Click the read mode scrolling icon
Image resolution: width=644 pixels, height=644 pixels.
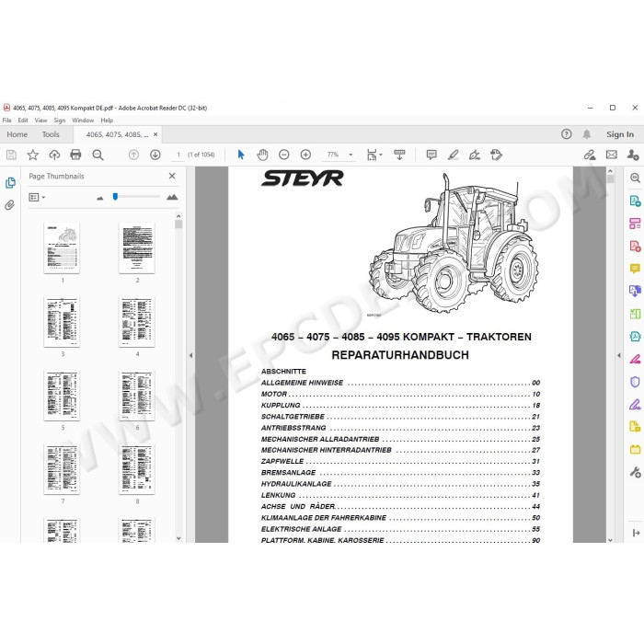(x=399, y=155)
